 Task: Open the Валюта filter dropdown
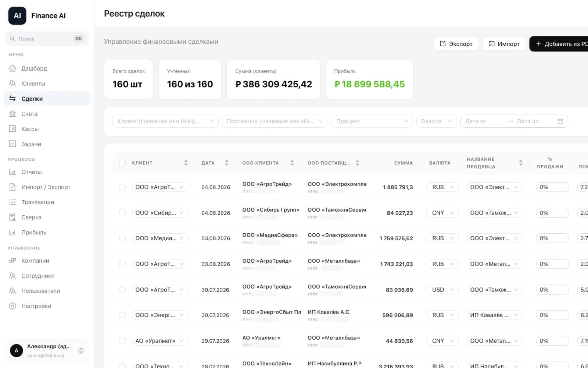(437, 121)
